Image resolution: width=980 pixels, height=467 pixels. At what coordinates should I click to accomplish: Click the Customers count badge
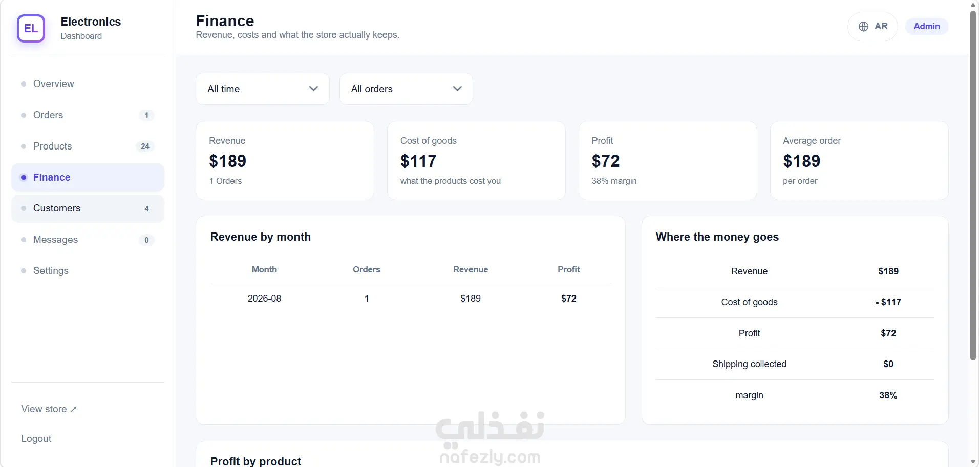point(146,208)
